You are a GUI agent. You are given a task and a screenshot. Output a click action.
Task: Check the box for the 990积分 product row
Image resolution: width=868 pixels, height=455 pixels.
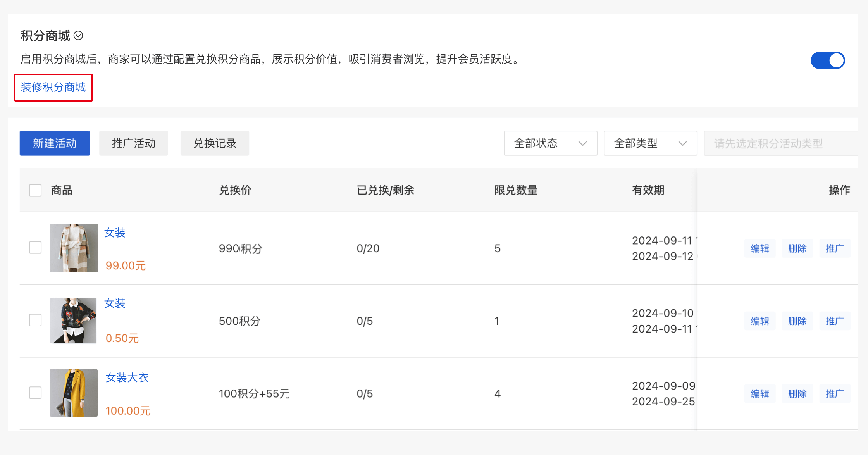(x=35, y=248)
